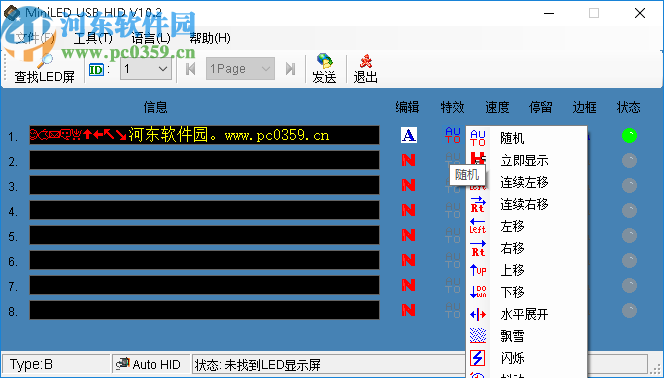The image size is (664, 378).
Task: Choose 随机 (random) effect from the menu
Action: 526,138
